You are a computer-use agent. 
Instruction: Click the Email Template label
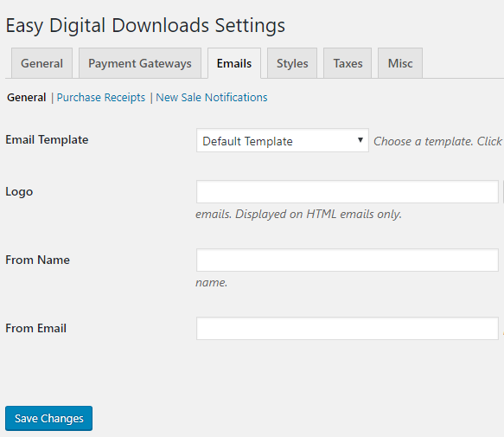(47, 139)
